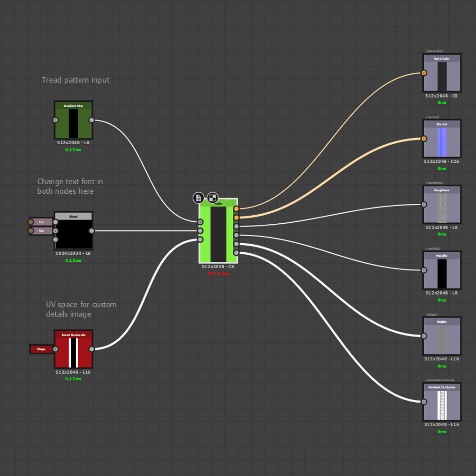
Task: Select the Metallic output node
Action: (x=442, y=270)
